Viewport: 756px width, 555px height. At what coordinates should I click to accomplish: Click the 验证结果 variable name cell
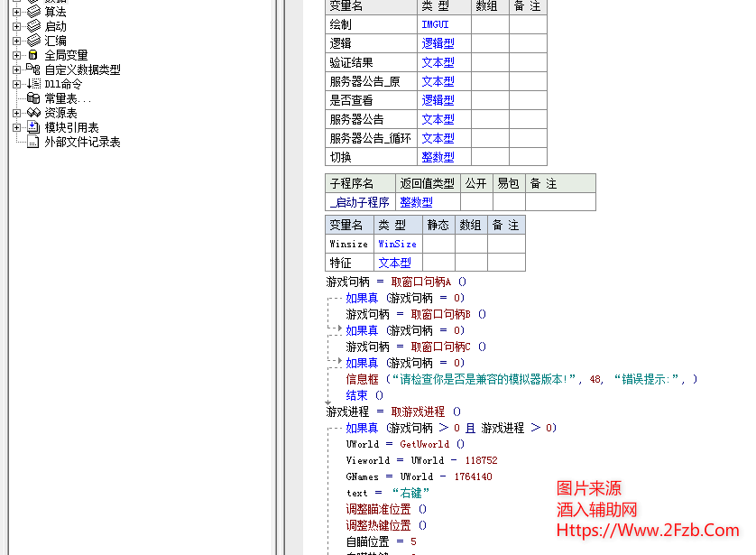[351, 63]
